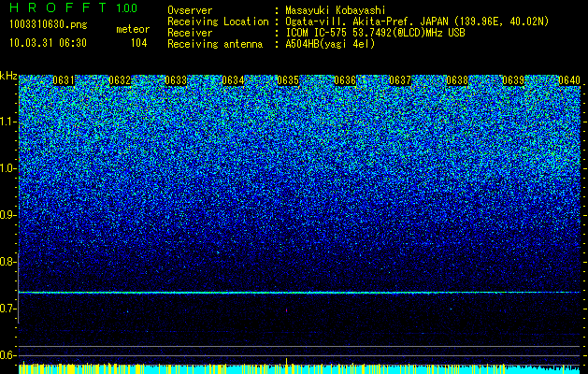Click the A504HB(yagi 4el) antenna text

click(x=330, y=44)
